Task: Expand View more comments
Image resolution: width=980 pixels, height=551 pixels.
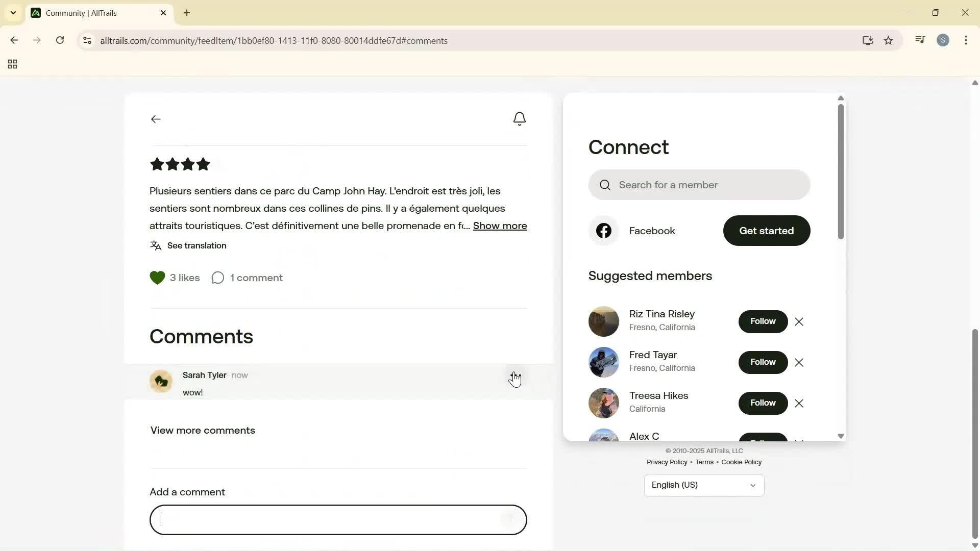Action: [203, 431]
